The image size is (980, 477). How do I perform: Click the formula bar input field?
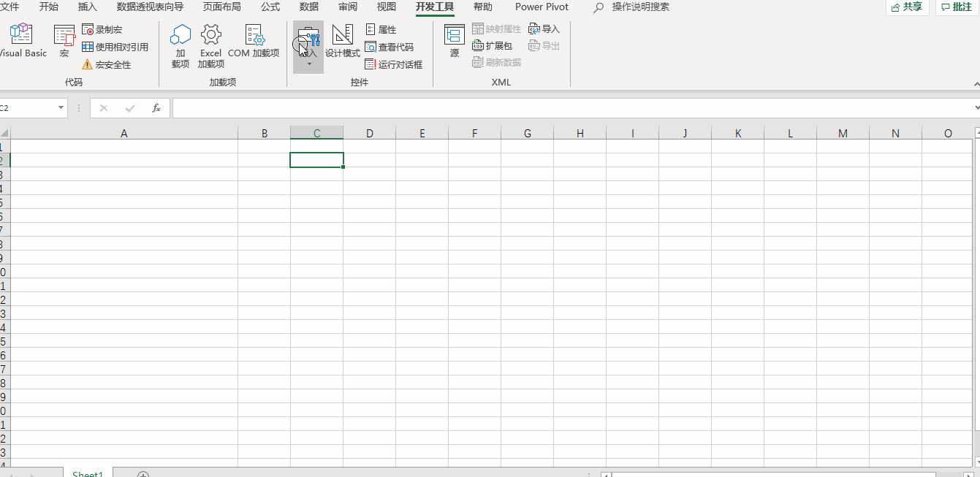pos(572,108)
